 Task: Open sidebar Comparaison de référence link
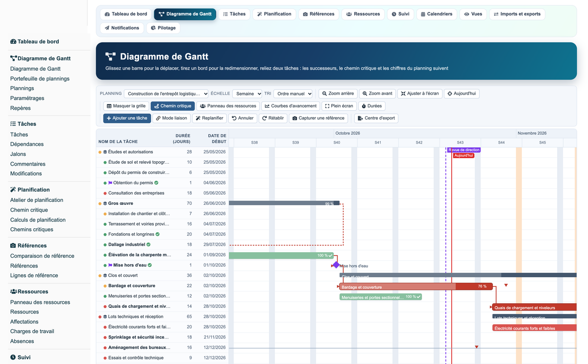point(42,256)
